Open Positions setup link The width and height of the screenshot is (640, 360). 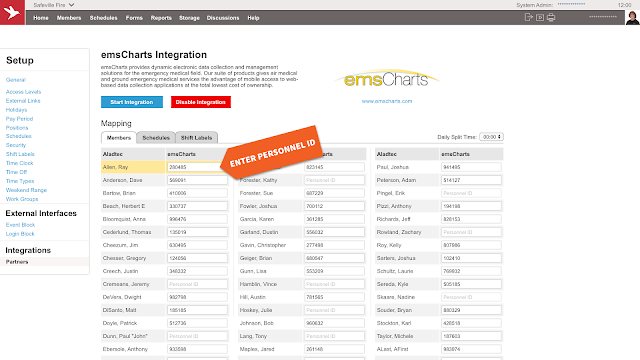tap(17, 128)
